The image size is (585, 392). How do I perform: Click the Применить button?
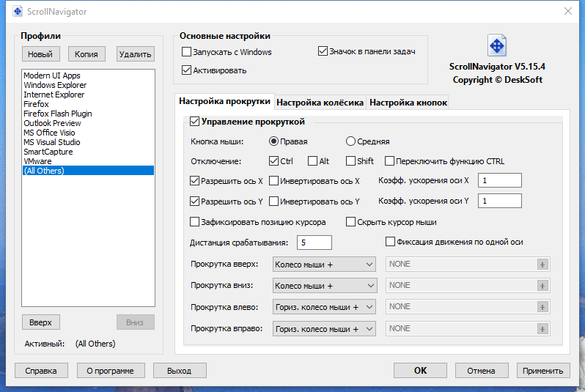tap(542, 371)
